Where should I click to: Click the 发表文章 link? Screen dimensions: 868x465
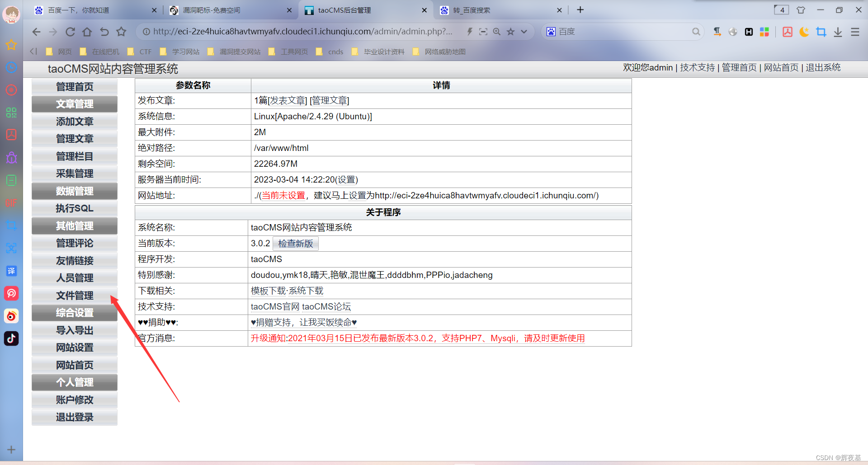pyautogui.click(x=288, y=100)
